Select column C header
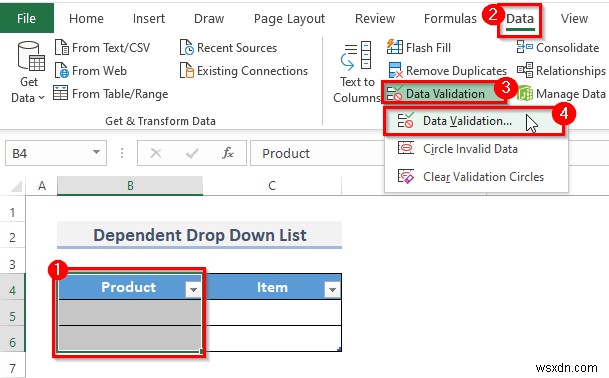 coord(272,186)
